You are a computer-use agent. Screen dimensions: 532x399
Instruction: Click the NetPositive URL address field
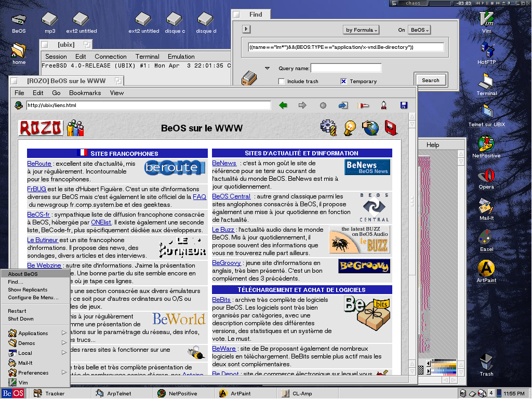coord(149,105)
